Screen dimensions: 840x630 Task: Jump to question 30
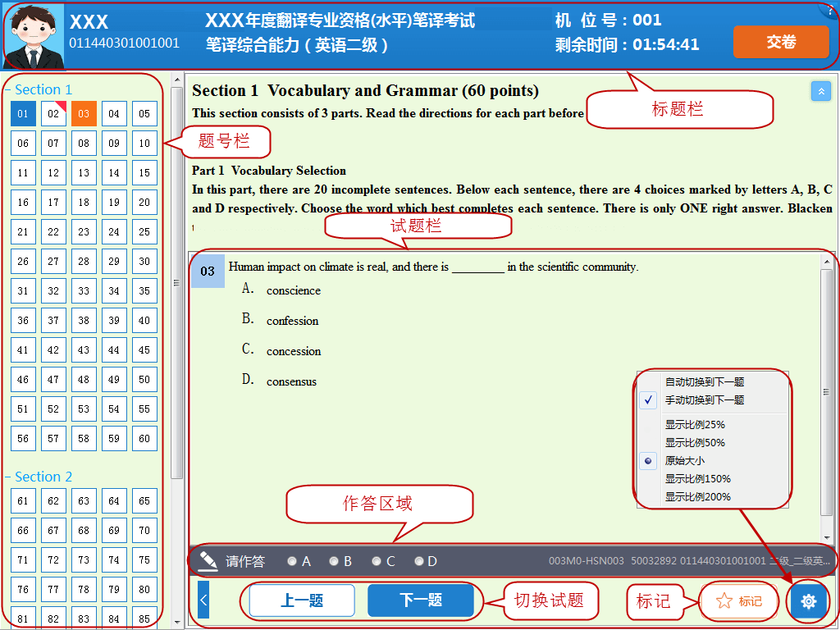pyautogui.click(x=144, y=262)
